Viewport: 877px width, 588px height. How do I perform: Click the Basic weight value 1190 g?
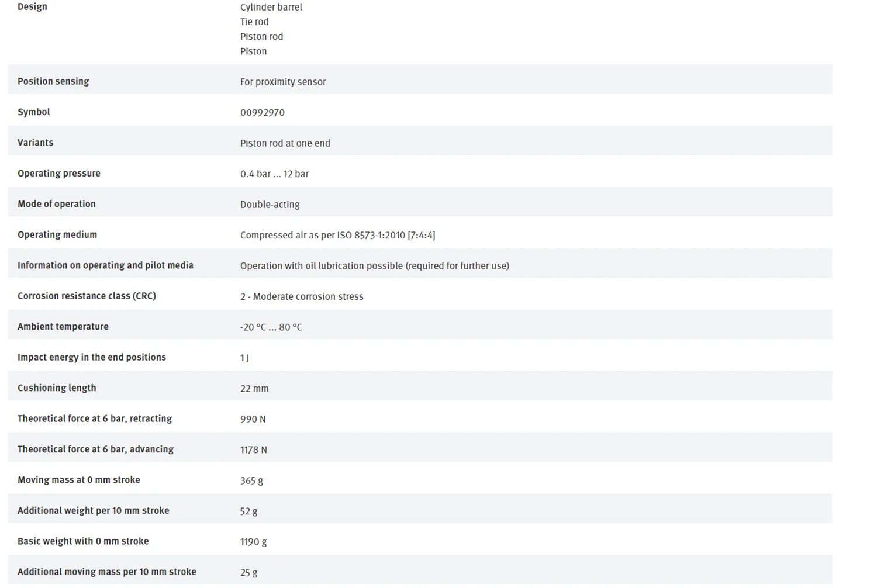pyautogui.click(x=253, y=542)
